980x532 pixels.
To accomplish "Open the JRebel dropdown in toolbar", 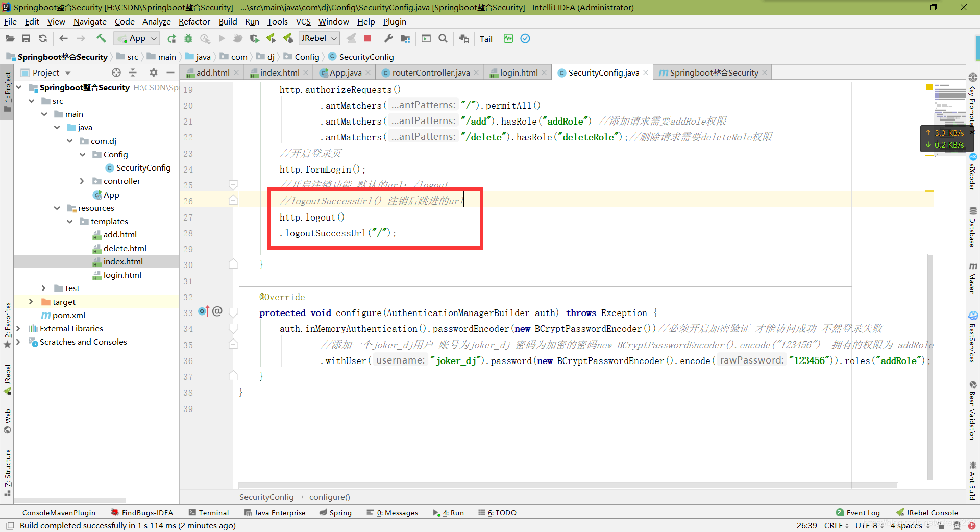I will (x=319, y=38).
